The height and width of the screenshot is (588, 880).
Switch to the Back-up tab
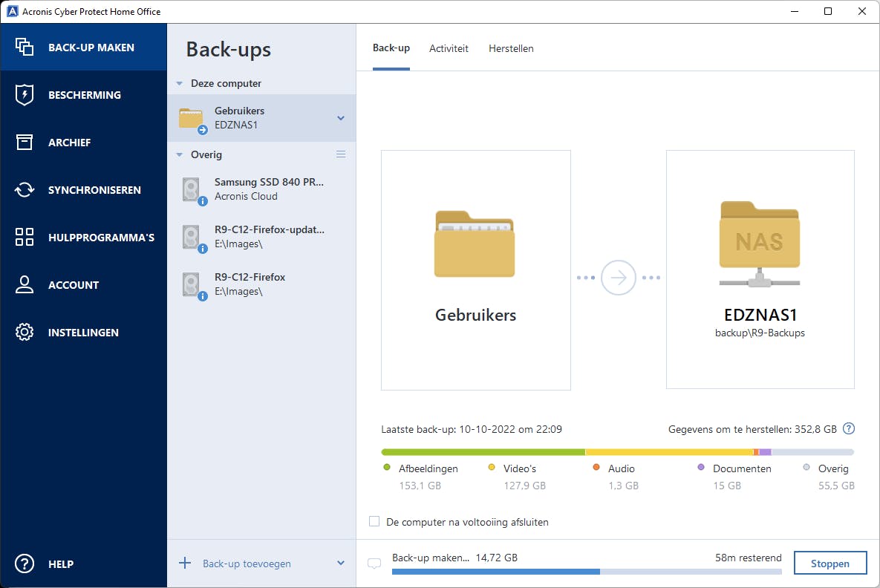pyautogui.click(x=391, y=48)
